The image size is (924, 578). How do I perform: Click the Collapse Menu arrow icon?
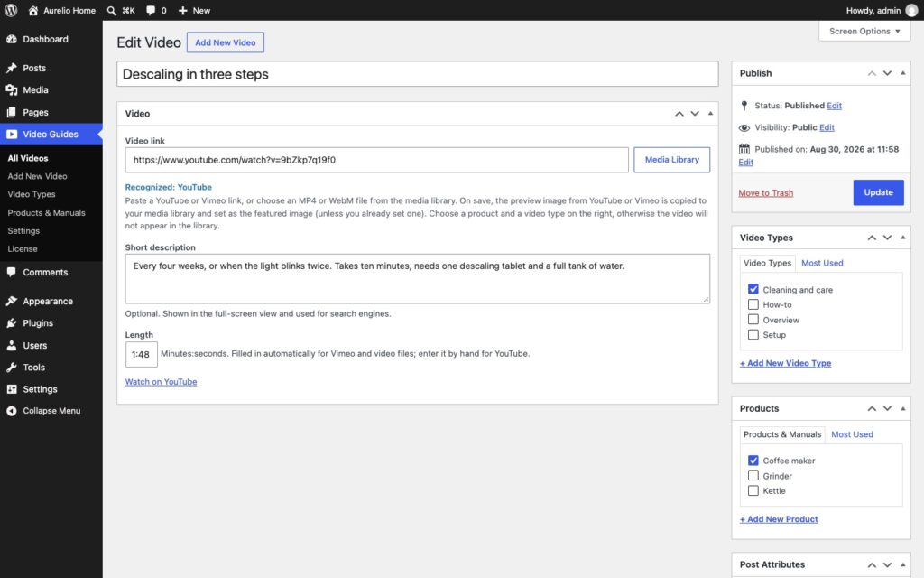click(12, 411)
